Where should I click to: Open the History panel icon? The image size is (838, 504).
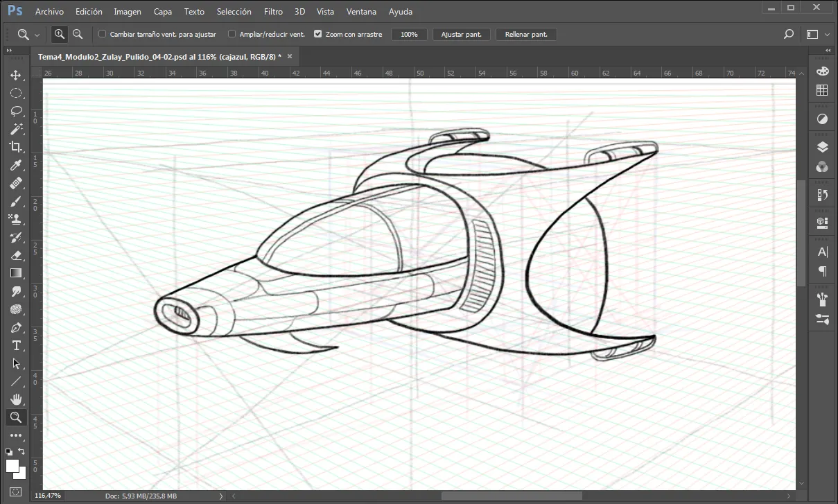tap(822, 195)
